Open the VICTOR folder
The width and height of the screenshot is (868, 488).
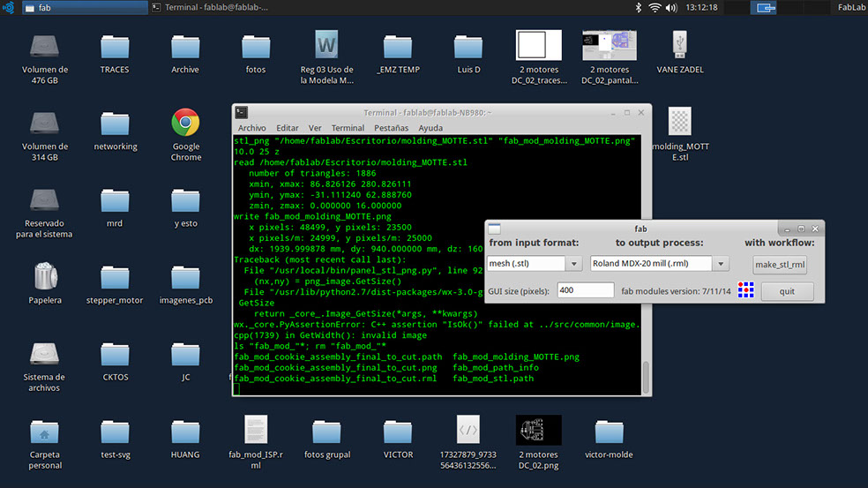point(398,432)
